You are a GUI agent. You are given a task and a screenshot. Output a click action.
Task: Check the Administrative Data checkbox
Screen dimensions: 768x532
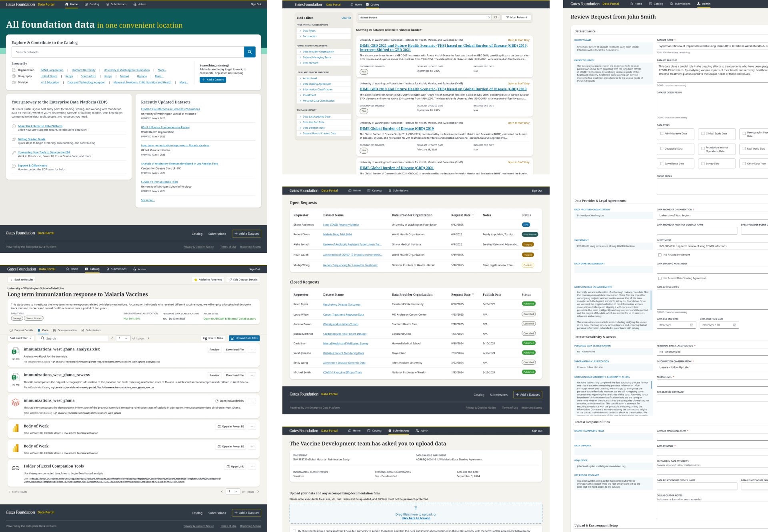[662, 134]
